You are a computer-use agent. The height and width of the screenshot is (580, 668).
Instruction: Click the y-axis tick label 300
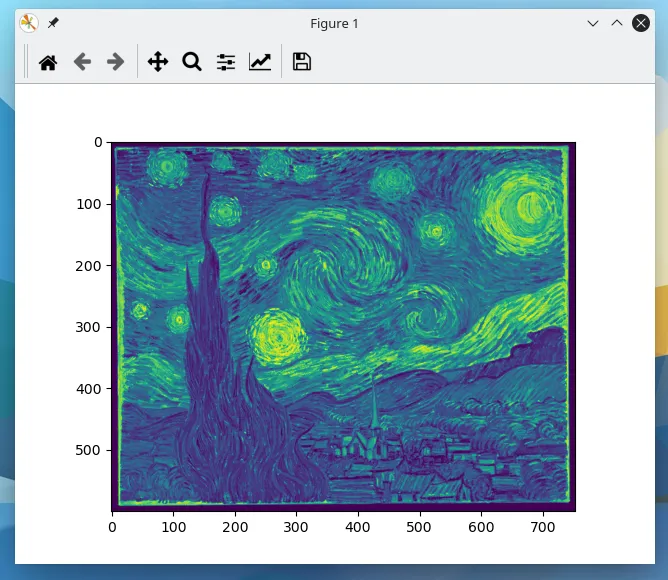[91, 327]
